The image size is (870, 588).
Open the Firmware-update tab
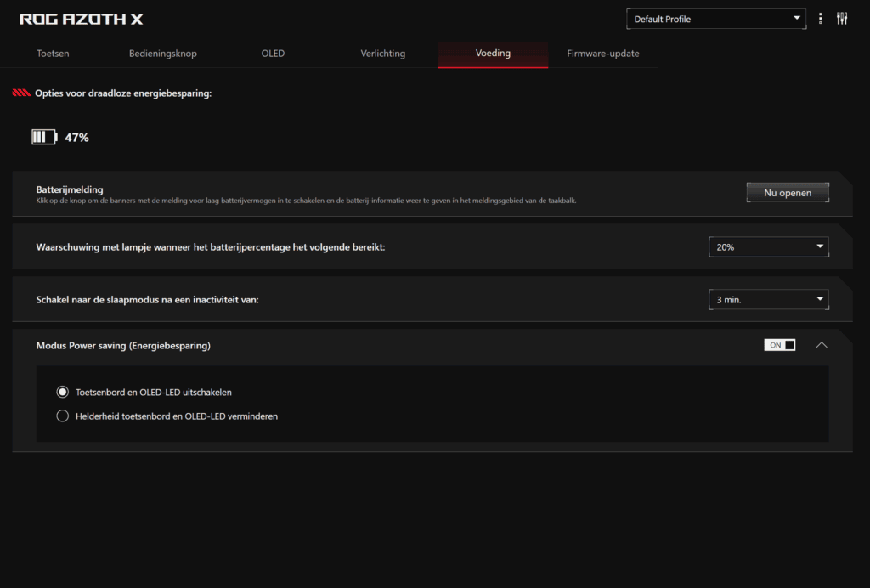(x=602, y=54)
